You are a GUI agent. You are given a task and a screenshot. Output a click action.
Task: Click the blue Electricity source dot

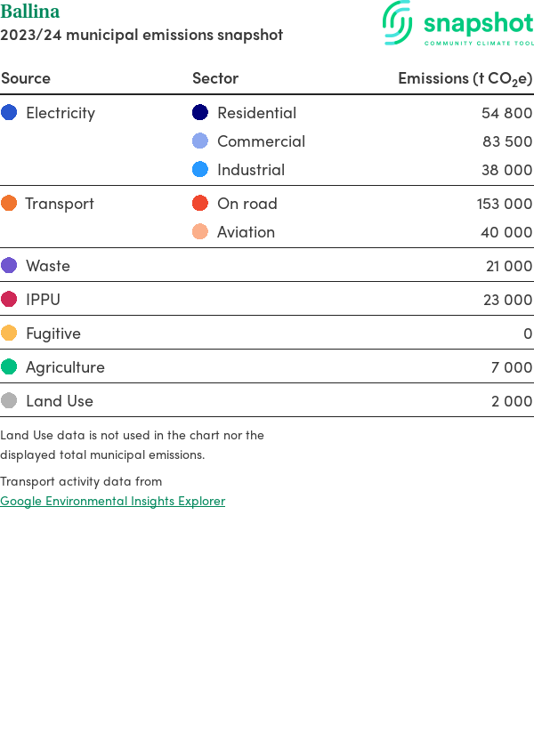9,112
